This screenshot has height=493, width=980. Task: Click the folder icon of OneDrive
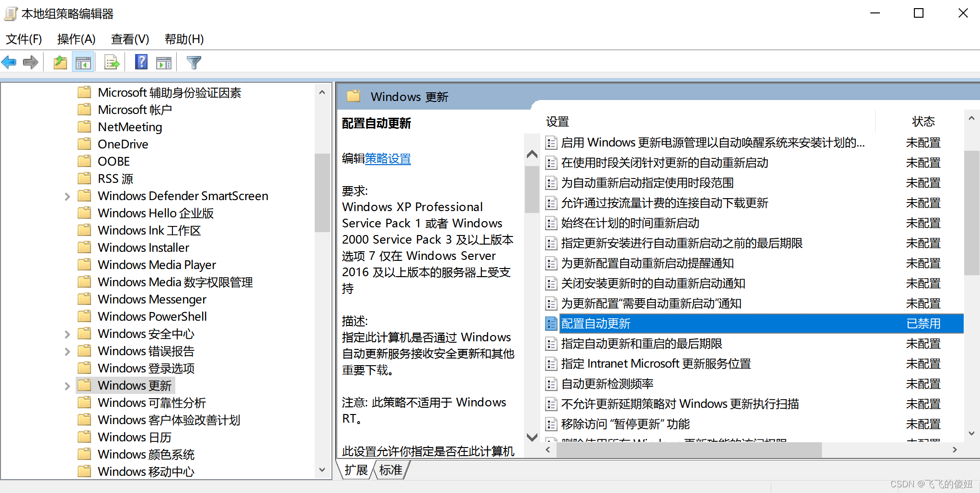pos(84,144)
